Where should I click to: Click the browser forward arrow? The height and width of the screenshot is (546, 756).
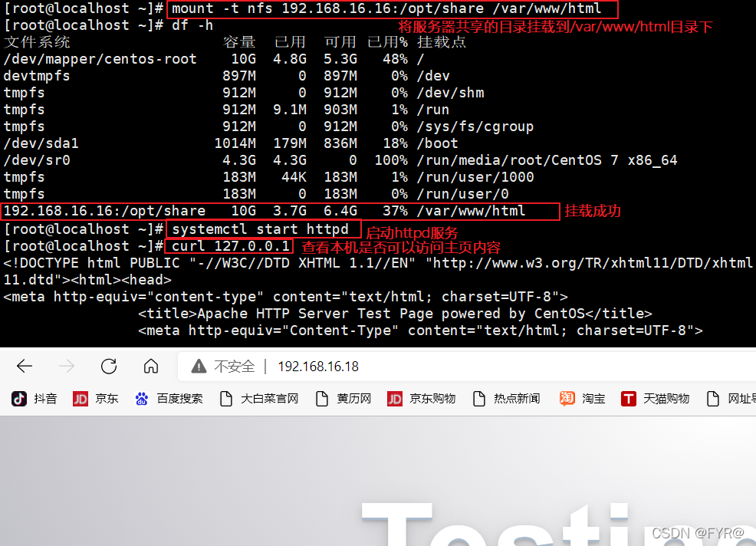coord(67,366)
